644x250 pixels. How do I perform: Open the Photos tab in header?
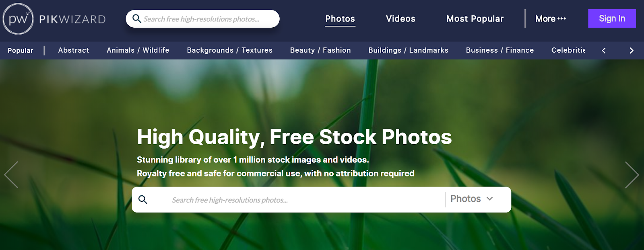340,19
